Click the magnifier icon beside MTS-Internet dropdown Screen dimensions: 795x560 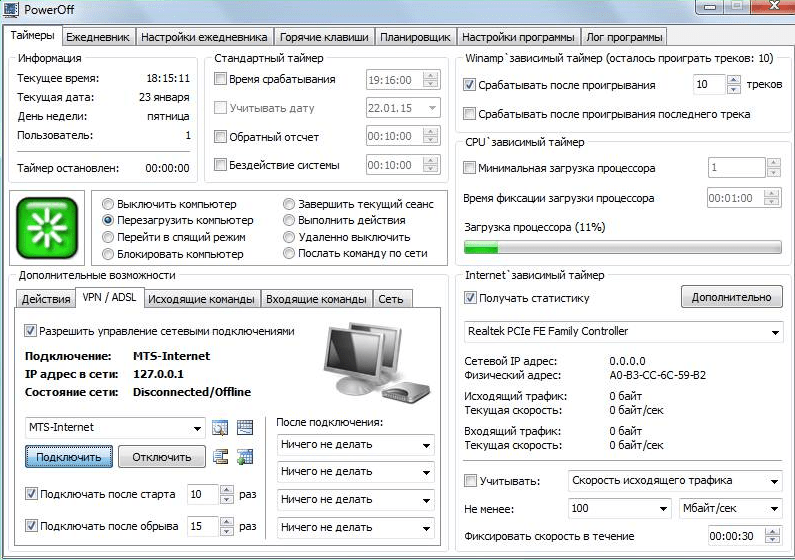click(220, 428)
